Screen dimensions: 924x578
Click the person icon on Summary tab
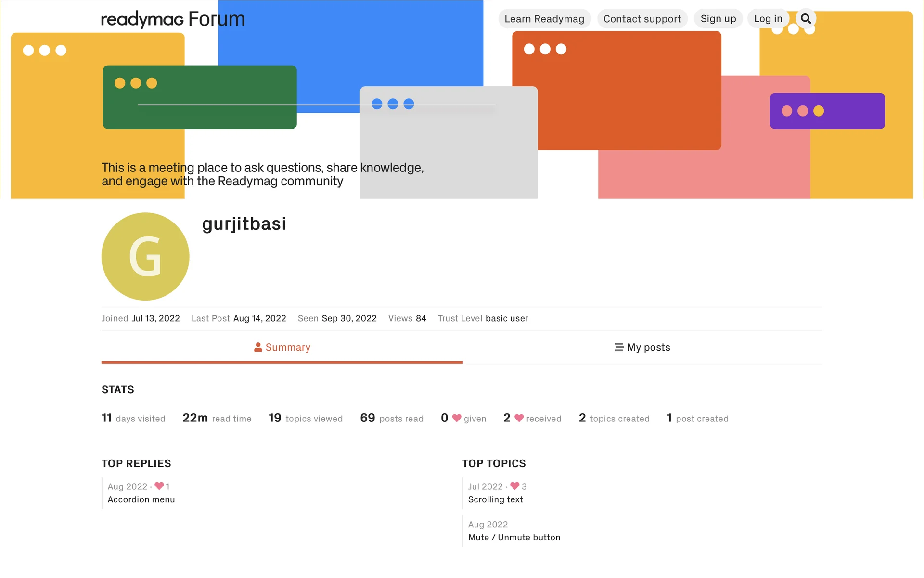258,347
